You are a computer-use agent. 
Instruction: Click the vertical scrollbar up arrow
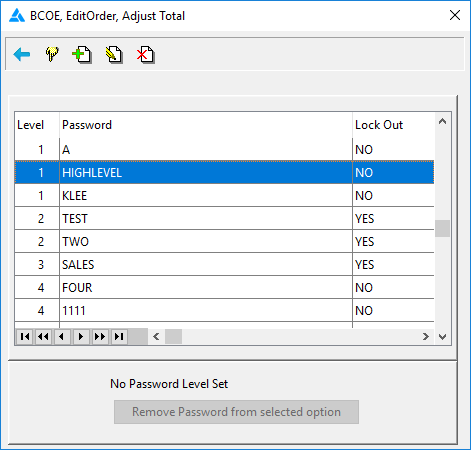coord(443,121)
